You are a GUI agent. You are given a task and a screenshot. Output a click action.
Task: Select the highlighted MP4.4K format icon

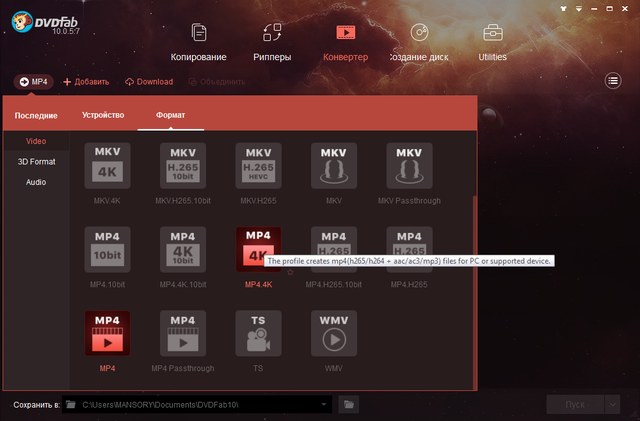258,249
